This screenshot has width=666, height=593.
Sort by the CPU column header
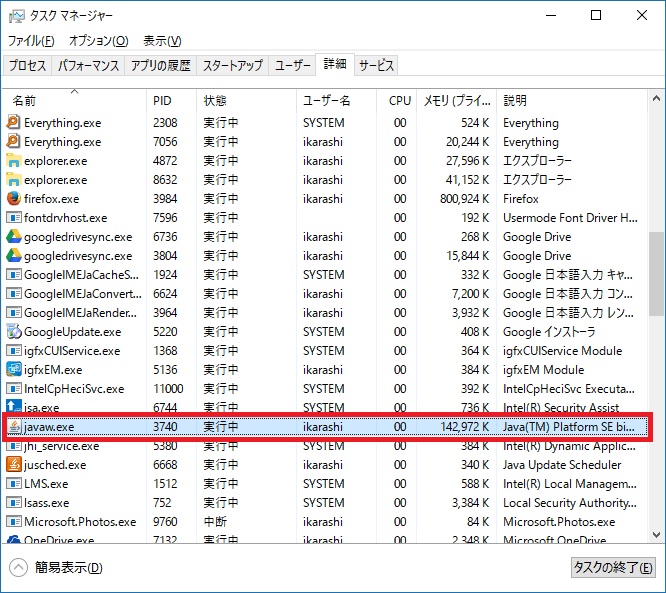click(x=397, y=101)
